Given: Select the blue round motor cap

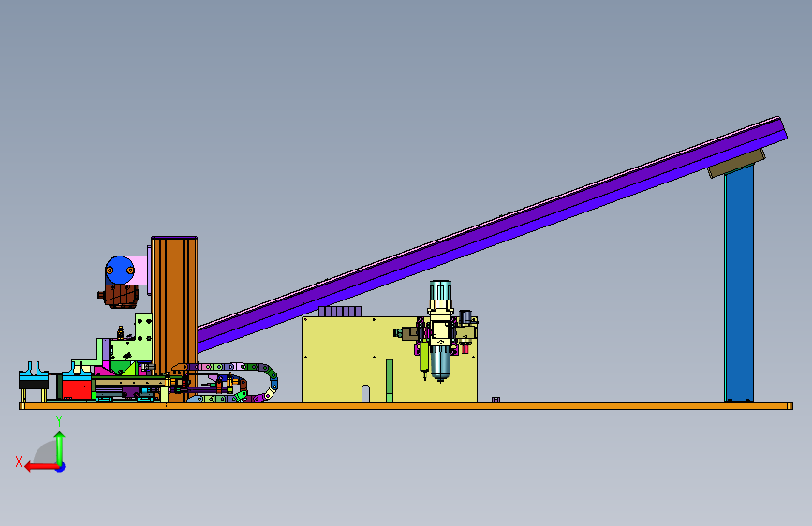Looking at the screenshot, I should click(x=120, y=270).
